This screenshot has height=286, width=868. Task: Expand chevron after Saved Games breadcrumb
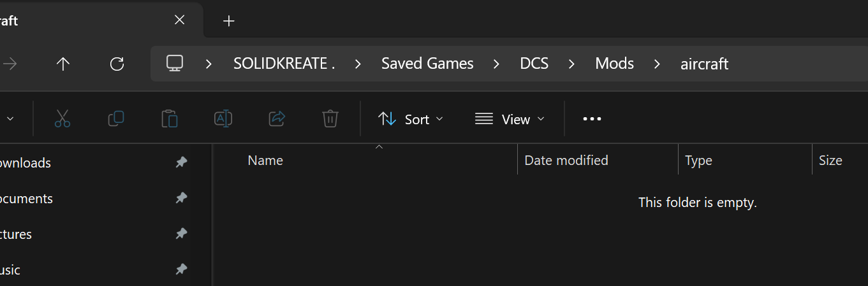coord(496,64)
